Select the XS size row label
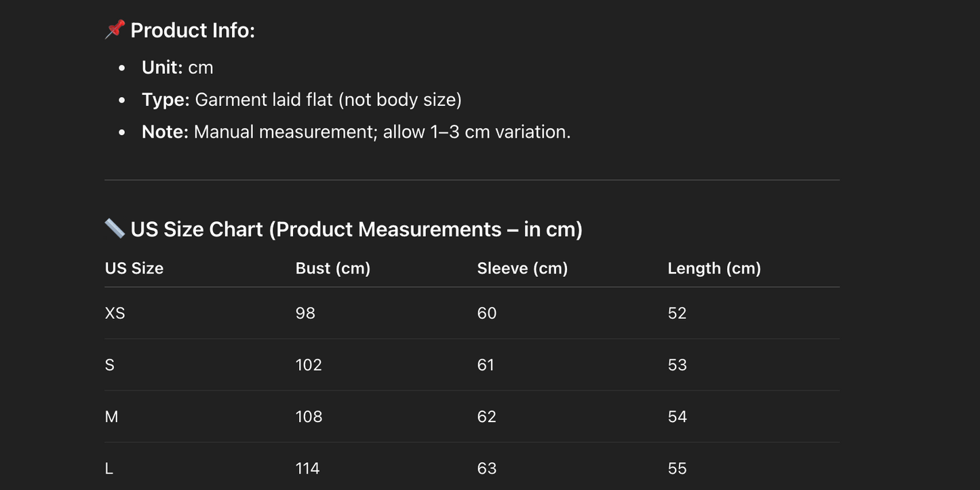Screen dimensions: 980x490 click(115, 314)
